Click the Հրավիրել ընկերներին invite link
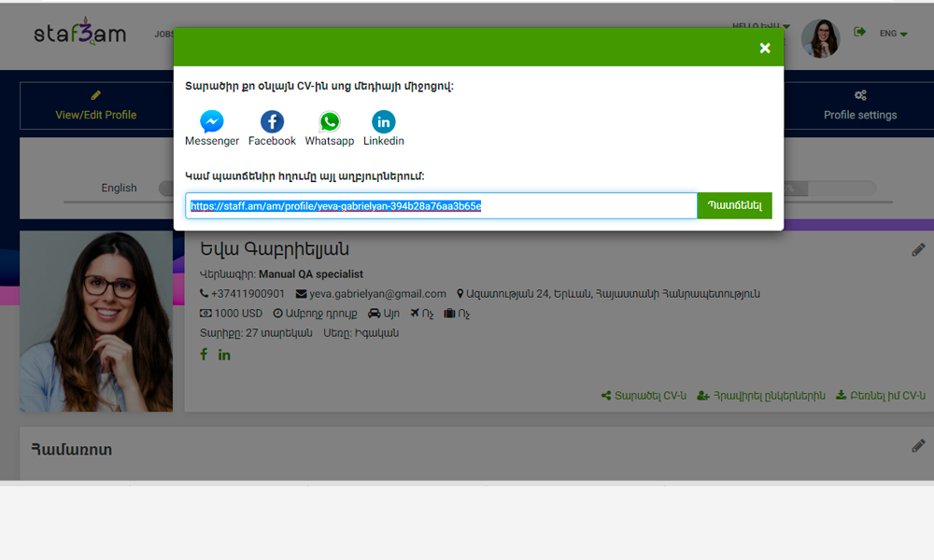The image size is (934, 560). (x=761, y=396)
